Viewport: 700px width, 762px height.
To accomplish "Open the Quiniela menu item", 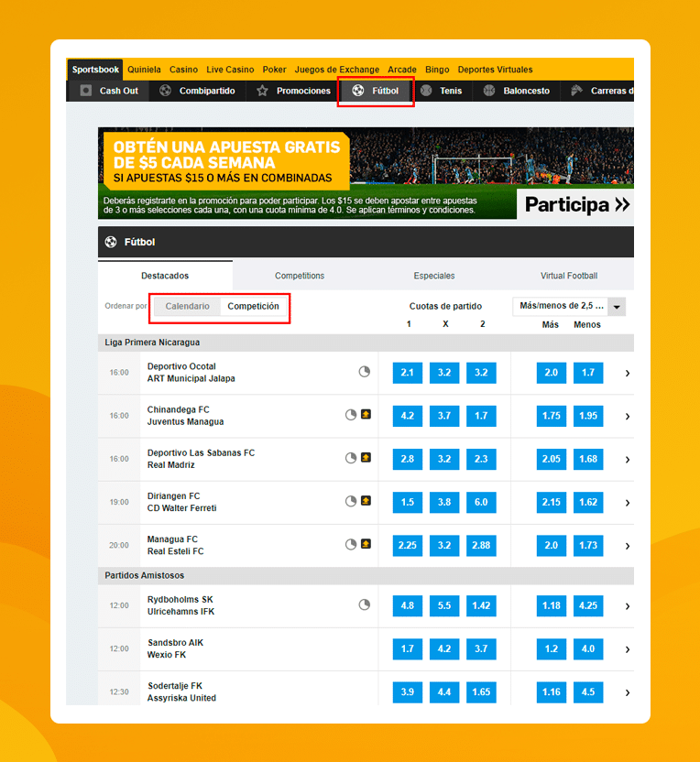I will pos(144,70).
